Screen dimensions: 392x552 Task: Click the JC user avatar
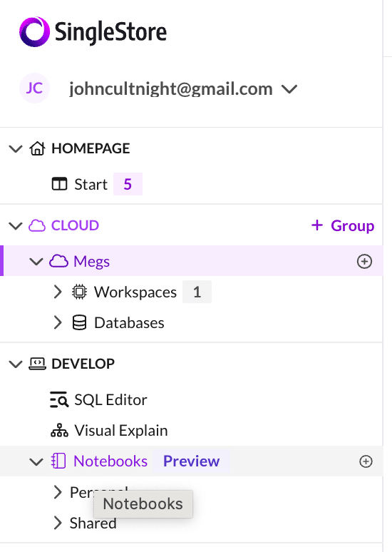click(x=34, y=88)
